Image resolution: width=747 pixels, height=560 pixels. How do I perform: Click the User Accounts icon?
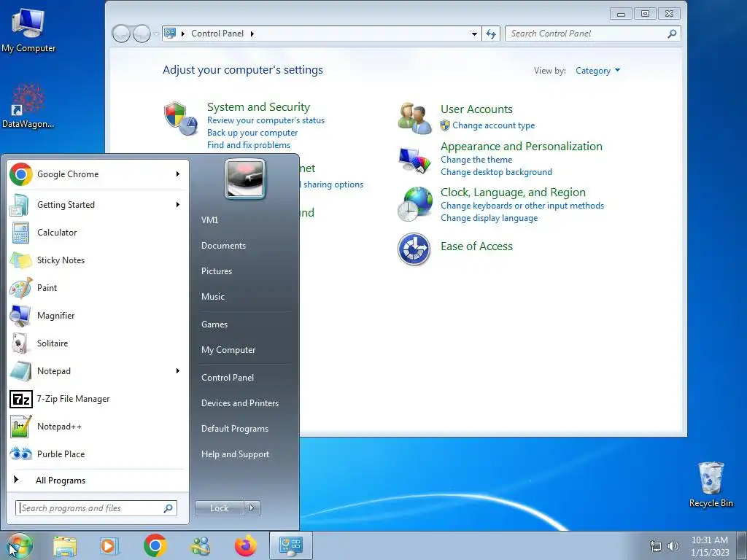[x=414, y=117]
